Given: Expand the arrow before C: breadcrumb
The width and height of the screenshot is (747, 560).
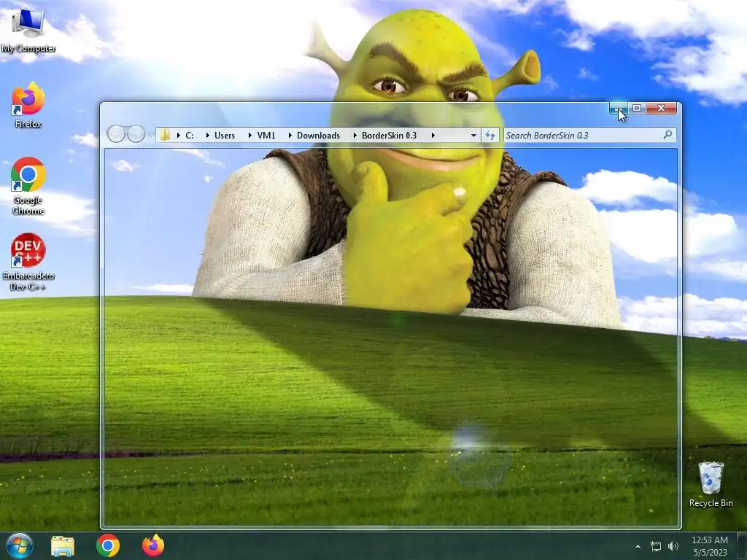Looking at the screenshot, I should point(178,135).
